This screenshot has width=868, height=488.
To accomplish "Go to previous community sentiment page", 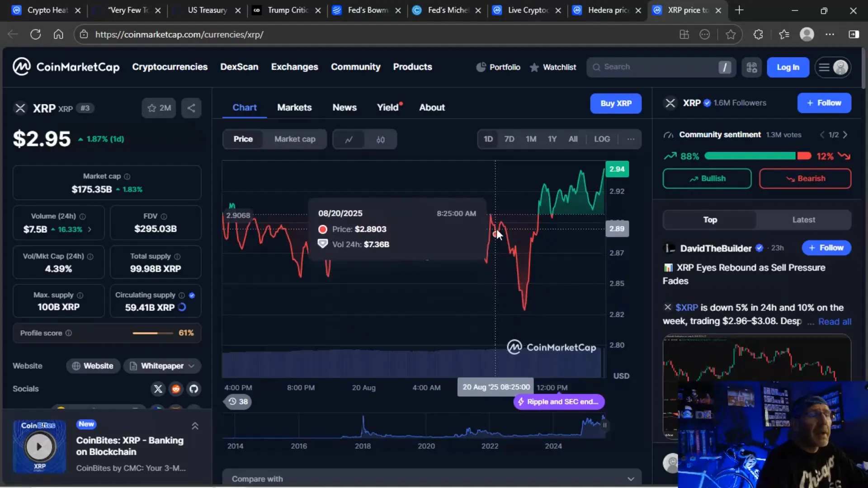I will [x=822, y=135].
